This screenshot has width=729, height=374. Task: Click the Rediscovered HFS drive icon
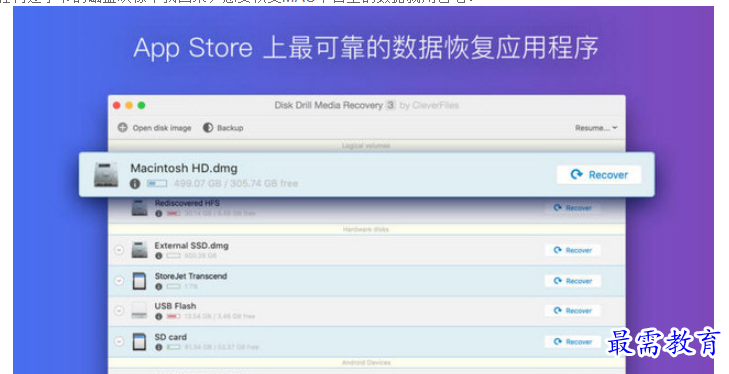139,207
